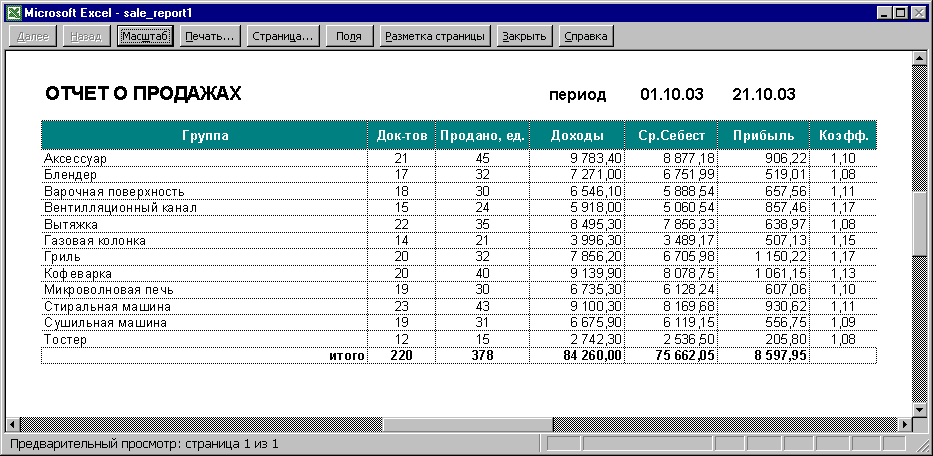The height and width of the screenshot is (456, 933).
Task: Toggle the Поля margins button
Action: pos(349,36)
